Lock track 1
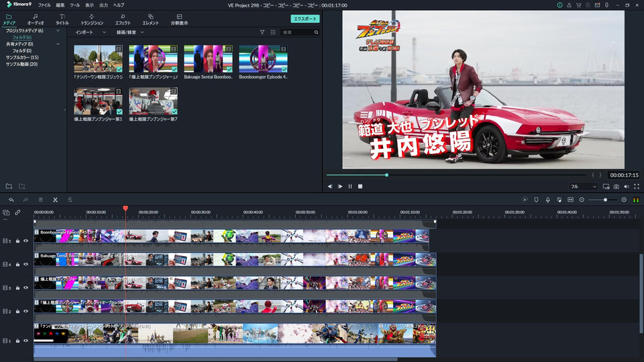This screenshot has height=362, width=644. [x=17, y=341]
